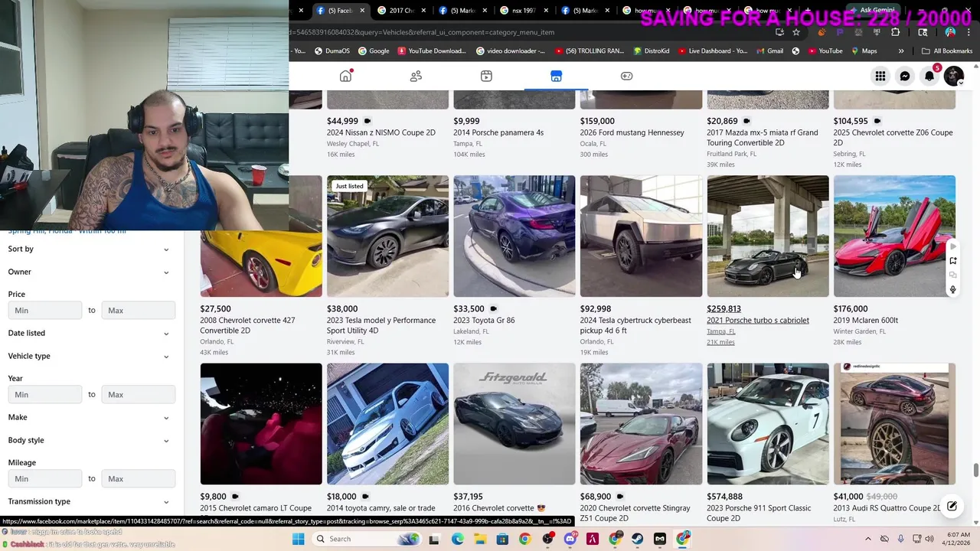Screen dimensions: 980x551
Task: Open Live Dashboard bookmark
Action: (711, 51)
